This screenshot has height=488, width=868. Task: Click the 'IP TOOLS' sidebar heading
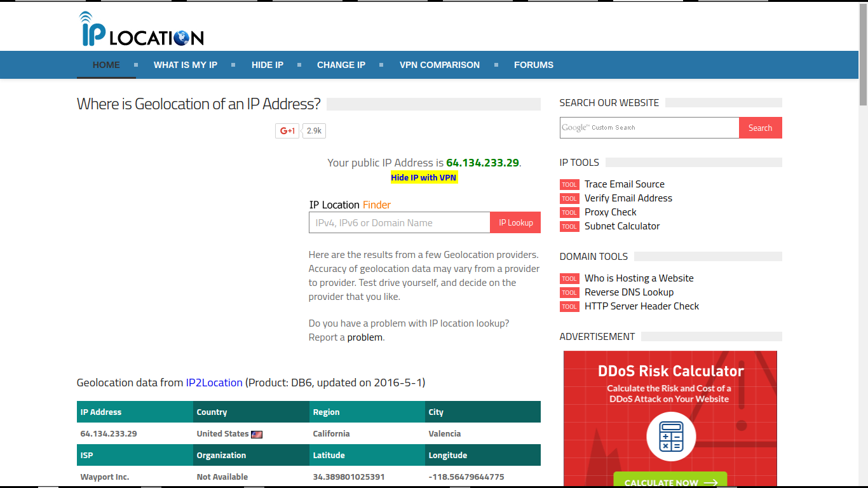580,163
